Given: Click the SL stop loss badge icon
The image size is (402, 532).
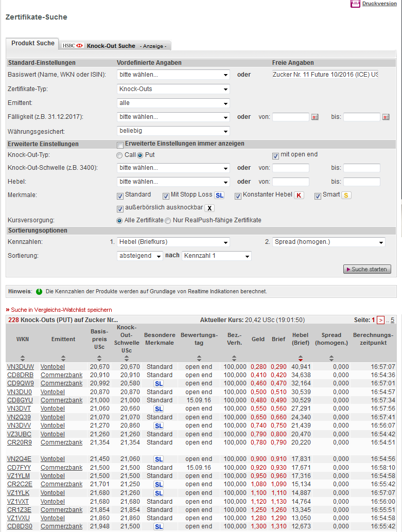Looking at the screenshot, I should 219,196.
